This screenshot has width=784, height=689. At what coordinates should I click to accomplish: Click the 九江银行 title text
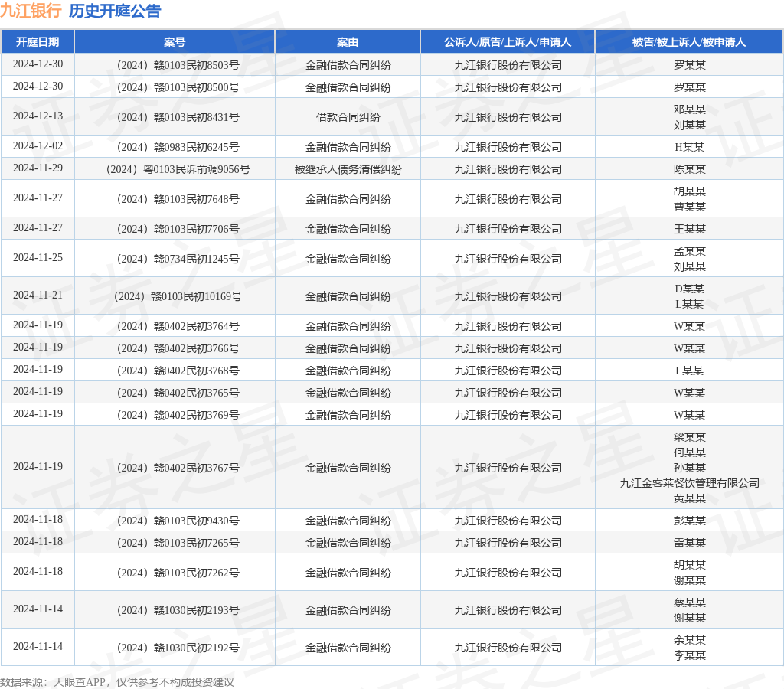pos(31,11)
